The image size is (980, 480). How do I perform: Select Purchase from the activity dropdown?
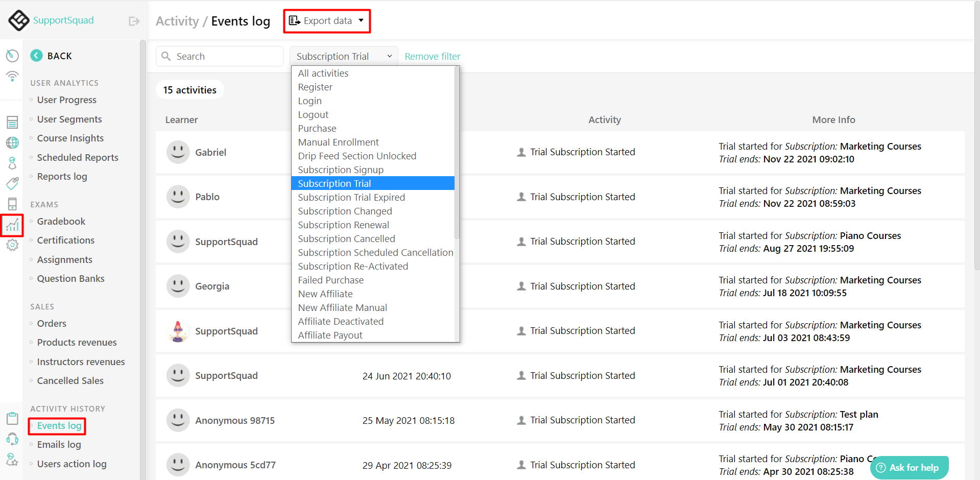tap(317, 128)
